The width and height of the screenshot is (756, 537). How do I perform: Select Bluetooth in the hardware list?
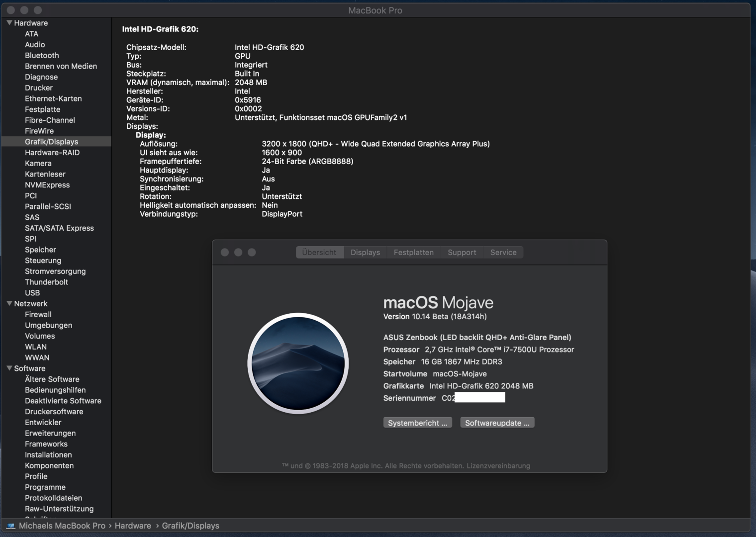pyautogui.click(x=42, y=55)
